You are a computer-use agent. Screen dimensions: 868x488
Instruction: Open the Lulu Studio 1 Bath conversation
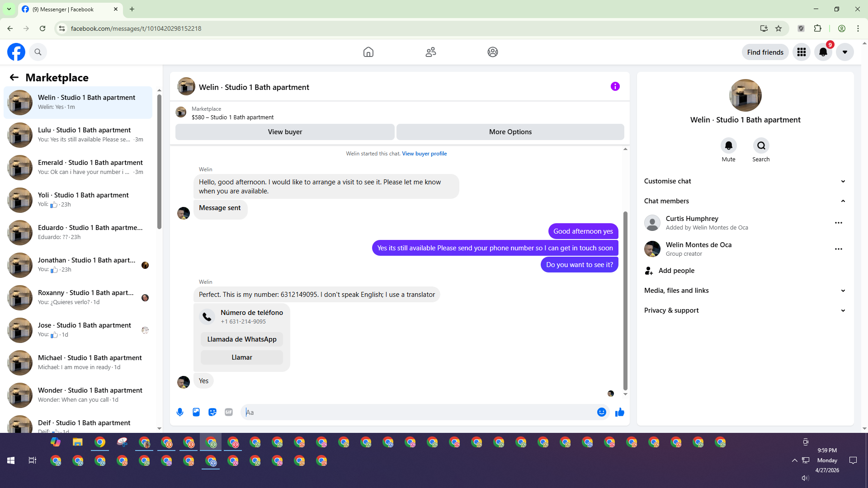point(84,135)
